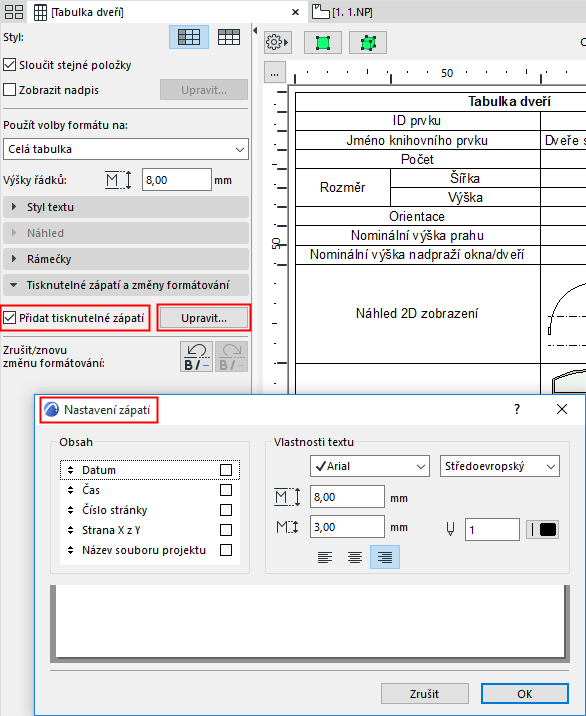Click the redo formatting change icon
Screen dimensions: 586x716
232,357
